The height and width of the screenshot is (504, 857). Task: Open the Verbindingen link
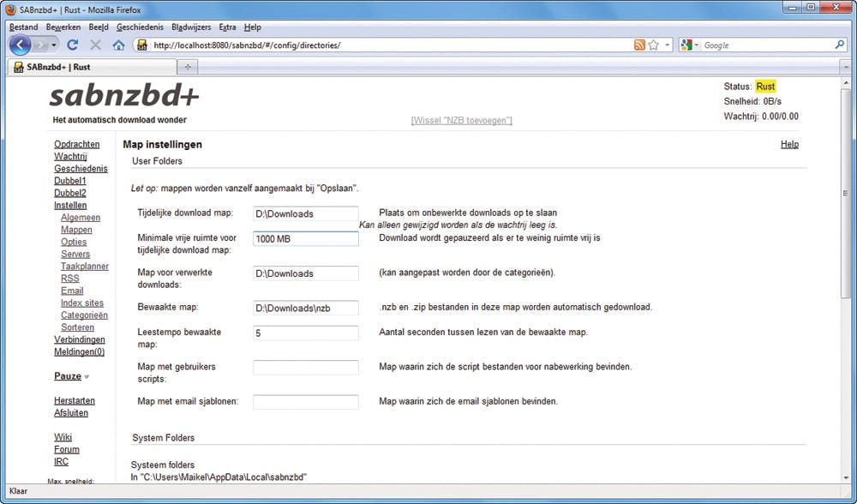pyautogui.click(x=79, y=339)
